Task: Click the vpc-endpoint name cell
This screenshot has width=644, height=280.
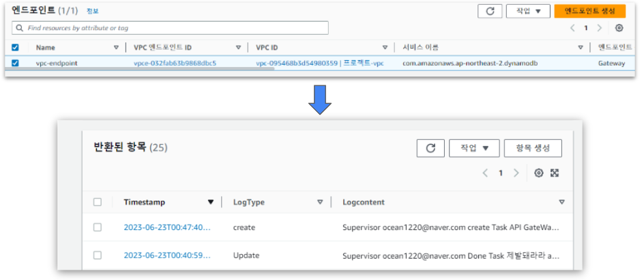Action: pos(57,64)
